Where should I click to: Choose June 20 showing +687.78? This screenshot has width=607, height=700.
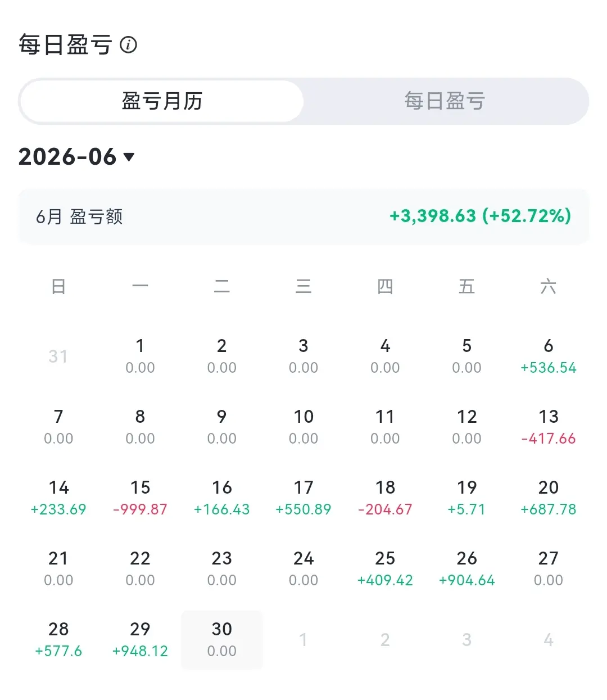(549, 498)
